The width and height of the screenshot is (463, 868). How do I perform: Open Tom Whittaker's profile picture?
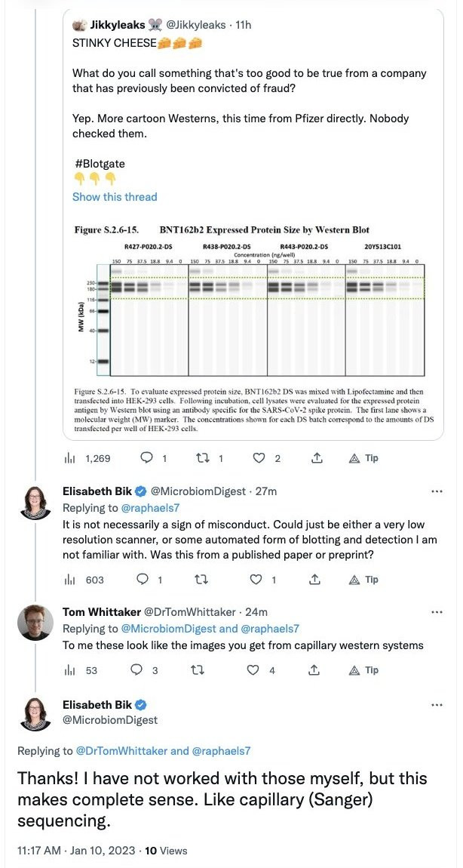point(35,623)
